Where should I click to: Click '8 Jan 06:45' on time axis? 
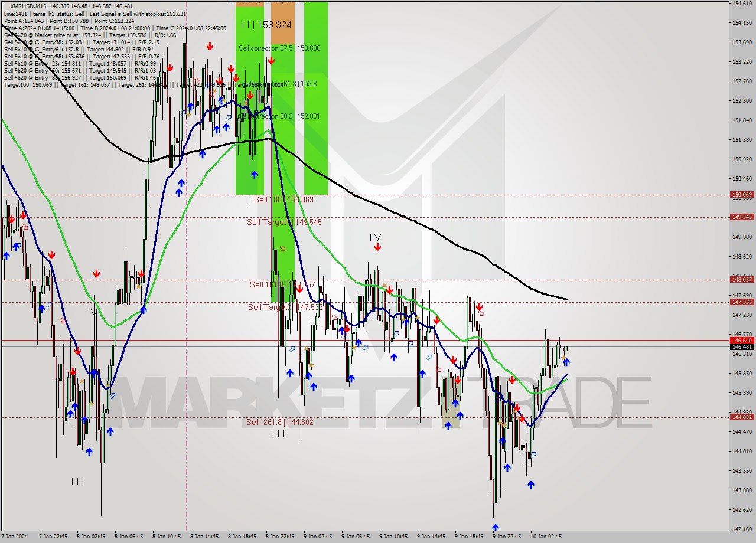pyautogui.click(x=128, y=537)
